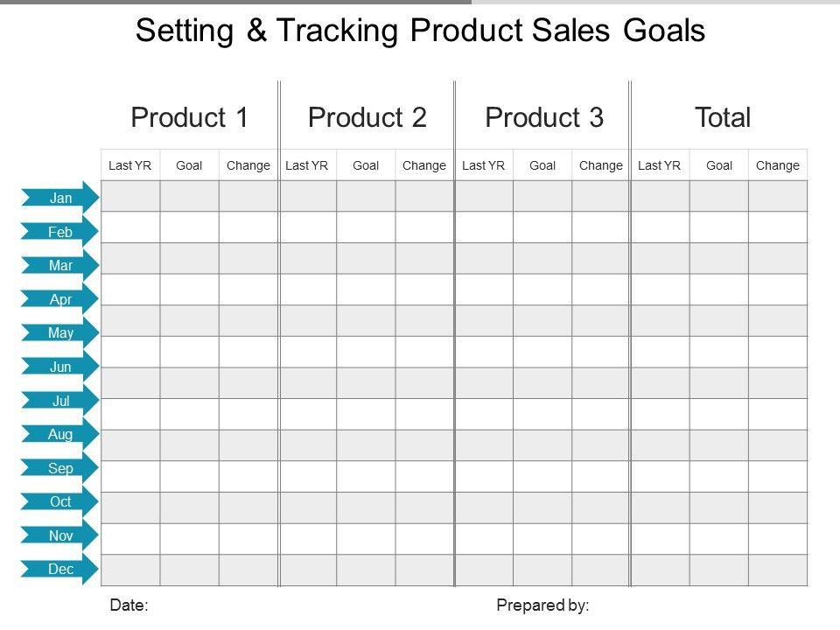Click the Nov month arrow
The image size is (840, 630).
[x=60, y=536]
